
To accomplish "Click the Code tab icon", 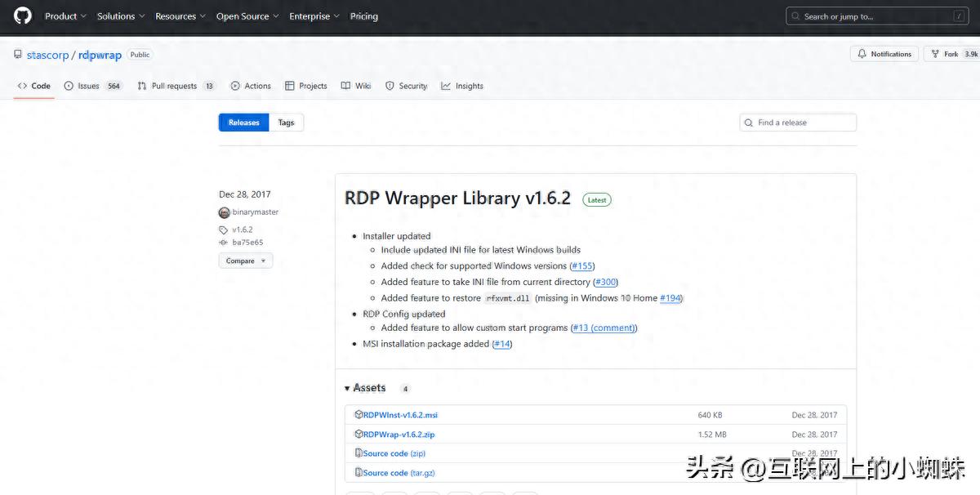I will coord(22,86).
